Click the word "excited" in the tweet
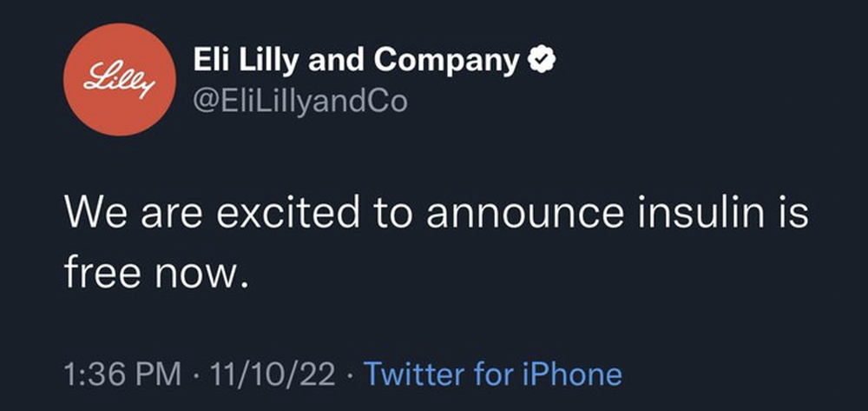Screen dimensions: 868x411 [287, 213]
